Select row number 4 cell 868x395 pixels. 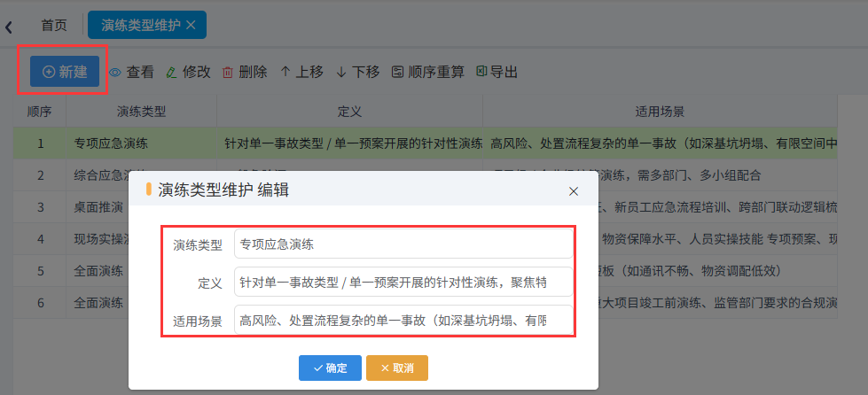(x=40, y=239)
